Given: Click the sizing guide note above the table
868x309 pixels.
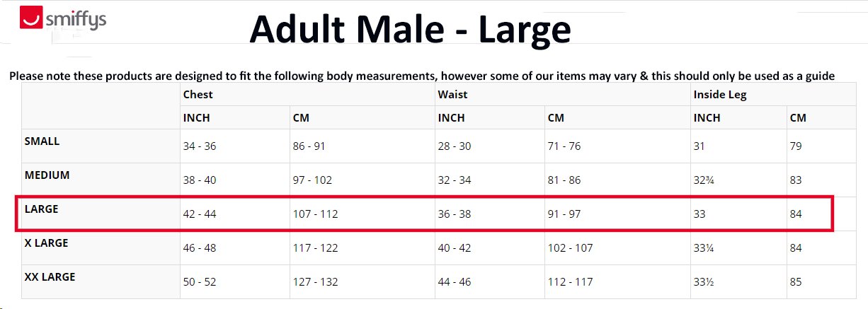Looking at the screenshot, I should tap(422, 76).
